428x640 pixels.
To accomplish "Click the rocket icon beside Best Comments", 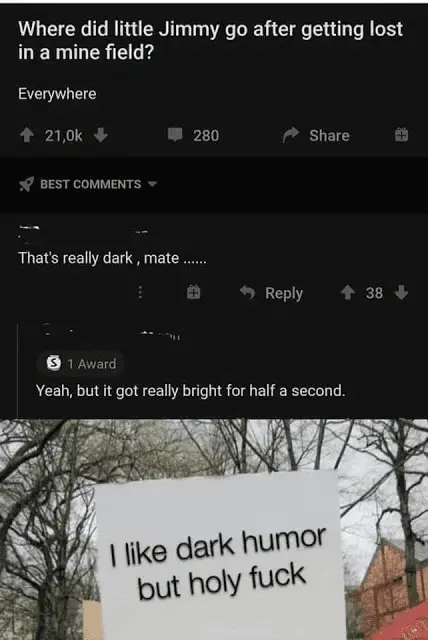I will (x=27, y=184).
